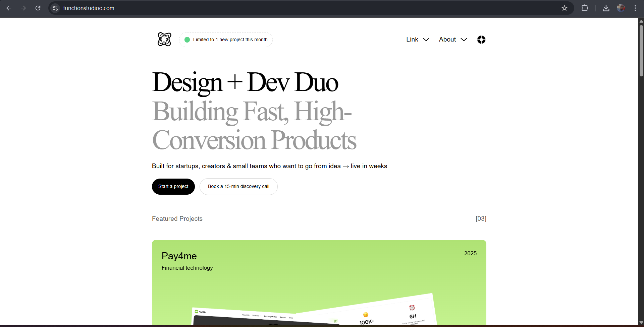Open the About navigation menu

tap(447, 40)
